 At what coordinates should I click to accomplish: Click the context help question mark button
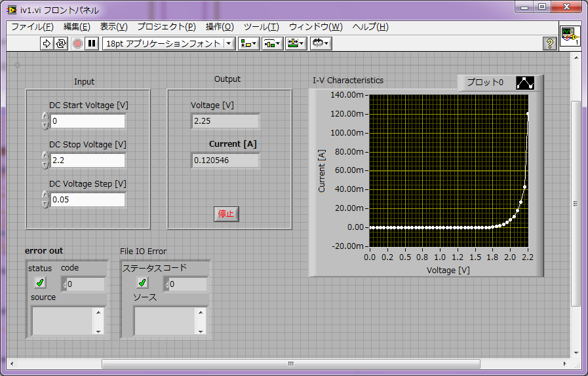tap(549, 43)
